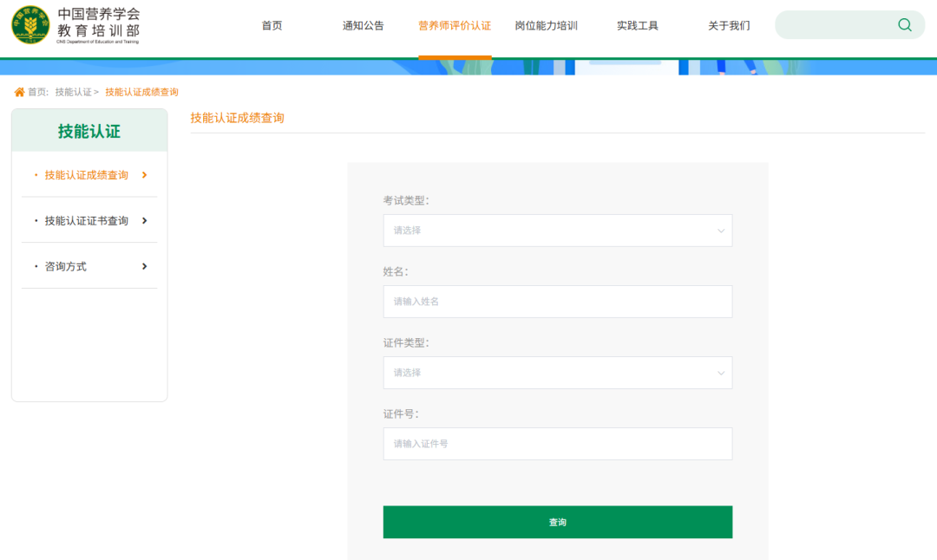Click the 证件号 input field
This screenshot has width=937, height=560.
point(557,443)
